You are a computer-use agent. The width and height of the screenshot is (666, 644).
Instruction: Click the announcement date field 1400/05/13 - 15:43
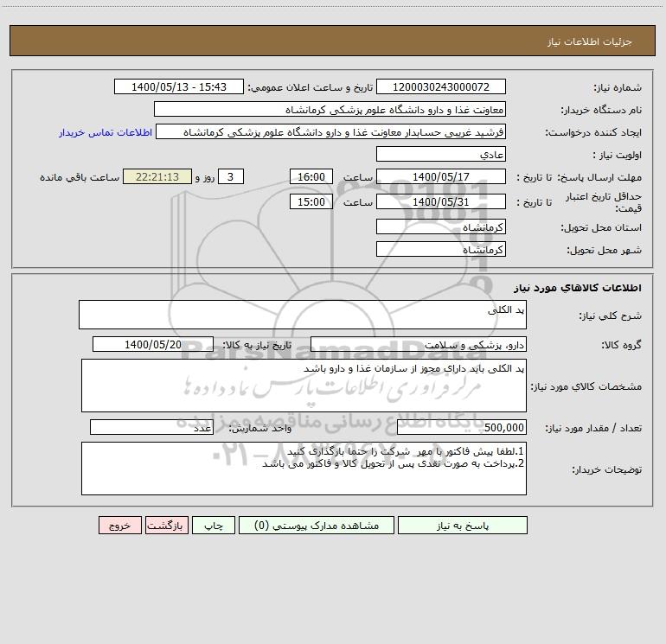tap(179, 86)
